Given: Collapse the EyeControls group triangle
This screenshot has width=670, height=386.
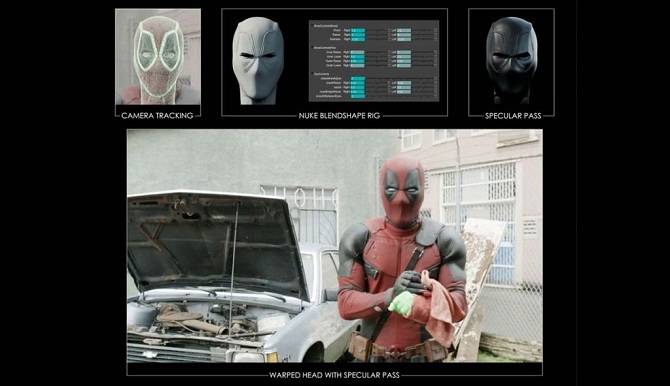Looking at the screenshot, I should tap(312, 73).
